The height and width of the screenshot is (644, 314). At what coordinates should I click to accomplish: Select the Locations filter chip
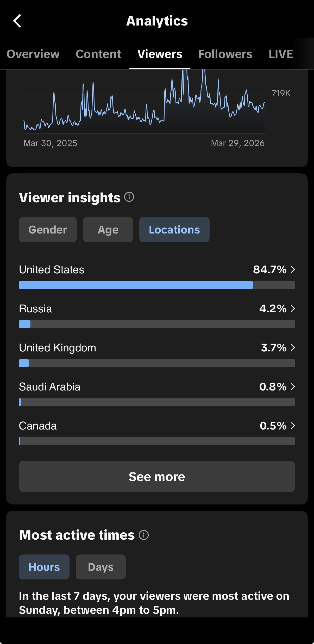click(x=174, y=230)
